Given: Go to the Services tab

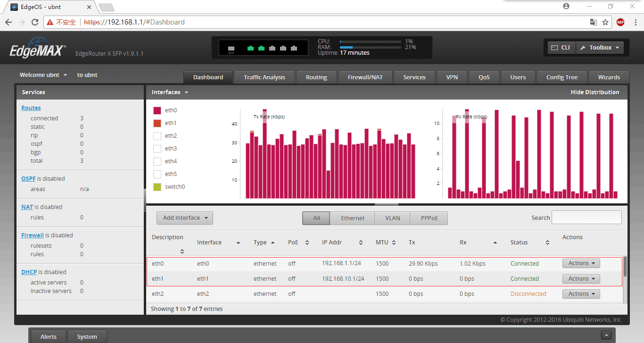Looking at the screenshot, I should pyautogui.click(x=414, y=77).
